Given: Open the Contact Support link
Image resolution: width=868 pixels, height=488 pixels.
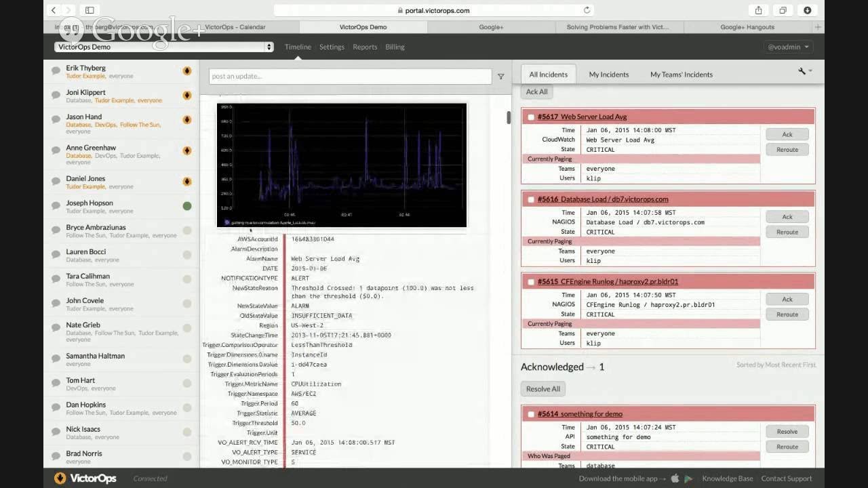Looking at the screenshot, I should 787,479.
